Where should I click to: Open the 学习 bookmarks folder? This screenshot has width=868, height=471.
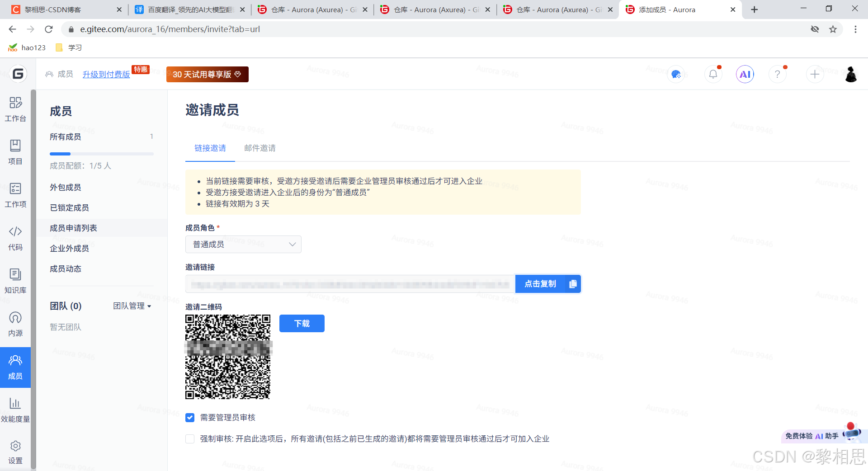[x=69, y=47]
